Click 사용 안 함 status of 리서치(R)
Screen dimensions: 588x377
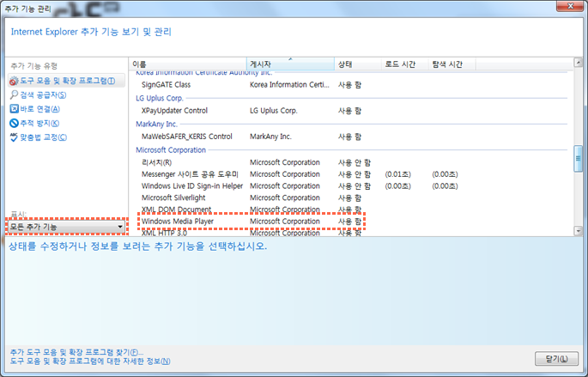click(355, 162)
